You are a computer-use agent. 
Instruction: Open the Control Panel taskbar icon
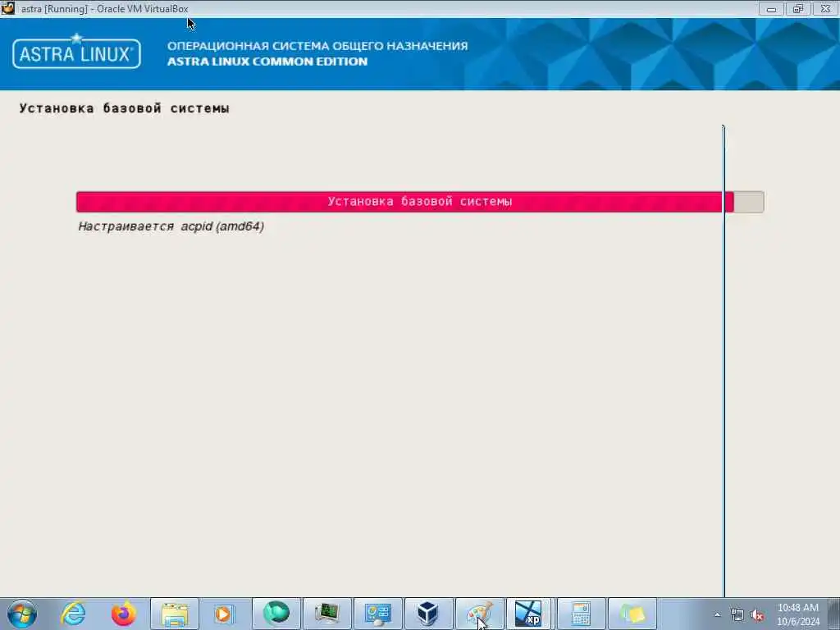coord(377,614)
